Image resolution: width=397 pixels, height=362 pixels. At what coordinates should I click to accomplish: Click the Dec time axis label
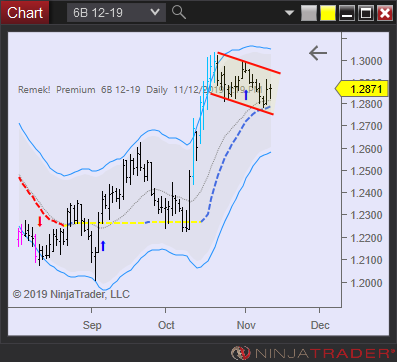320,325
